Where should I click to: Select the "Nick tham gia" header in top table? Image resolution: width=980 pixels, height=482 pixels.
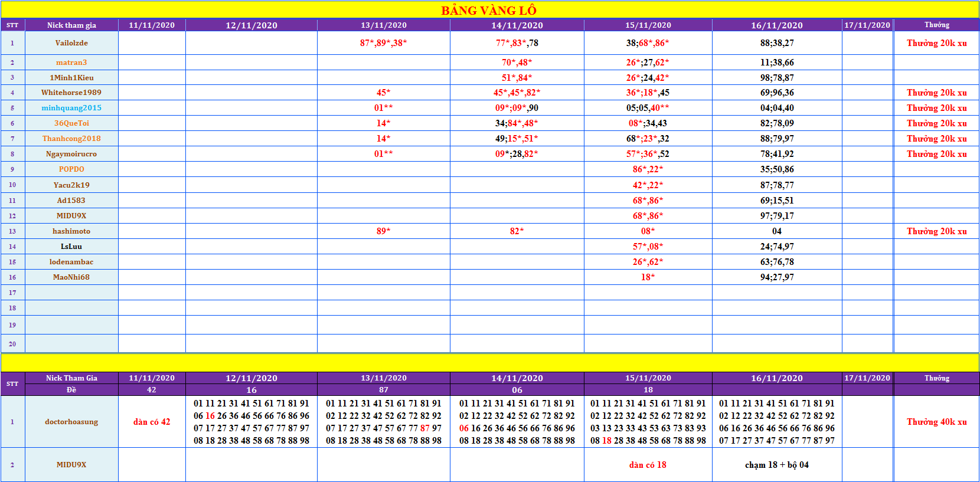pyautogui.click(x=71, y=25)
